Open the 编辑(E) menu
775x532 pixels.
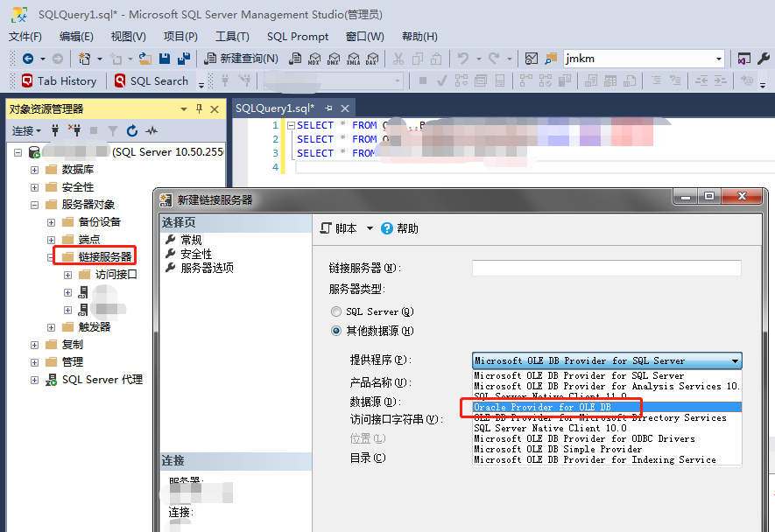point(76,37)
